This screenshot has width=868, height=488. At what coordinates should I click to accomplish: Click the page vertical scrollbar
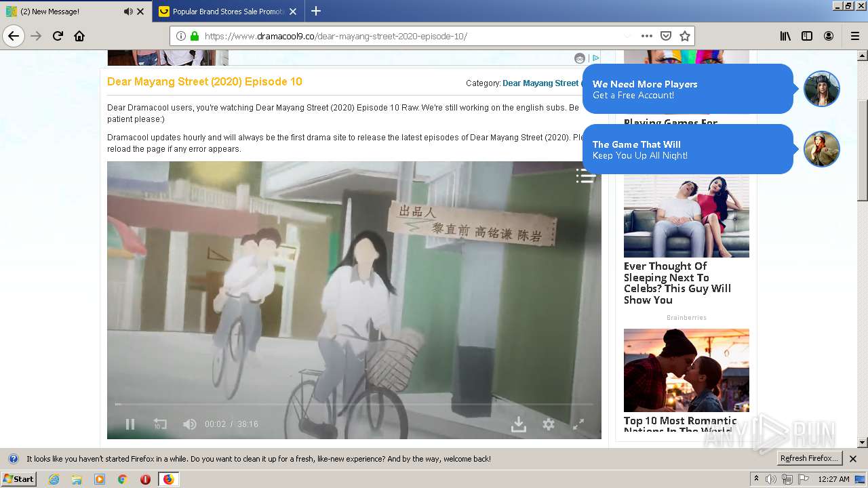tap(863, 149)
